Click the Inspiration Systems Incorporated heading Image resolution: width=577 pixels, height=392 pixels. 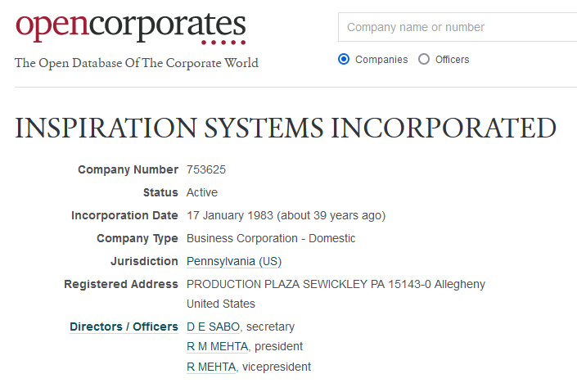click(286, 128)
